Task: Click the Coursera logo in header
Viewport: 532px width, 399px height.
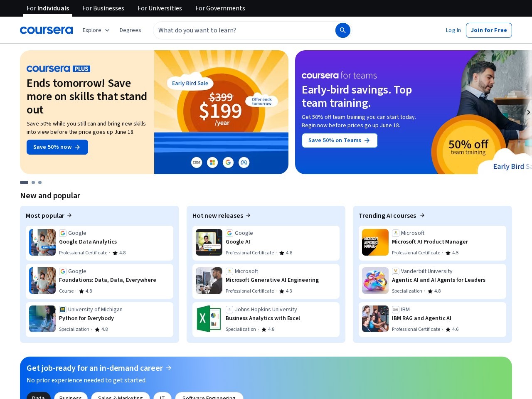Action: pos(46,30)
